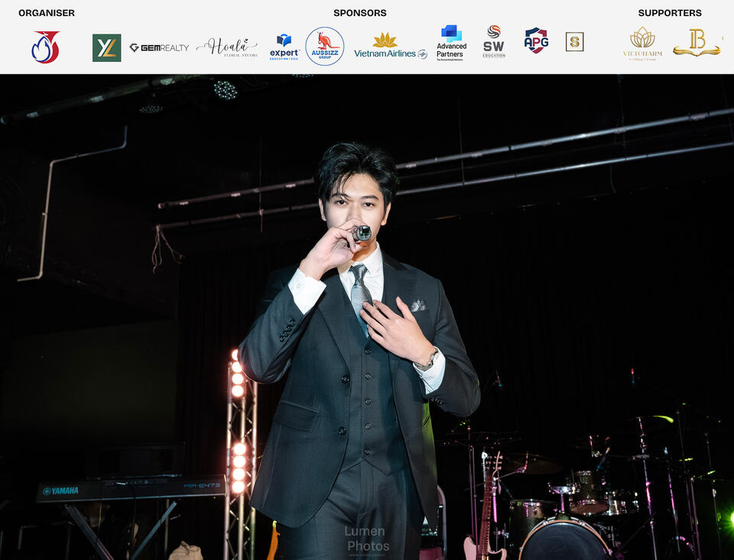734x560 pixels.
Task: Click the Expert Education sponsor logo
Action: click(284, 47)
